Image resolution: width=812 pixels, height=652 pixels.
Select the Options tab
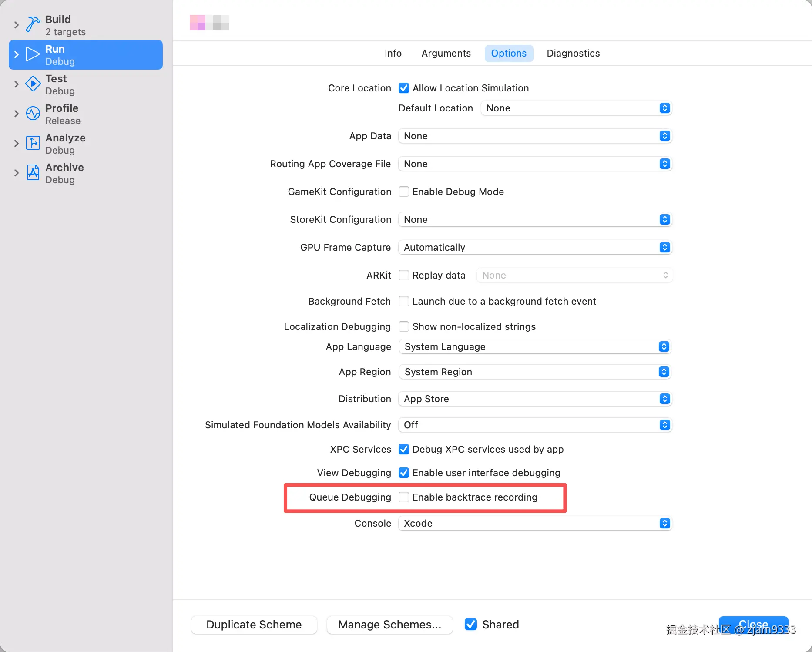(x=509, y=53)
